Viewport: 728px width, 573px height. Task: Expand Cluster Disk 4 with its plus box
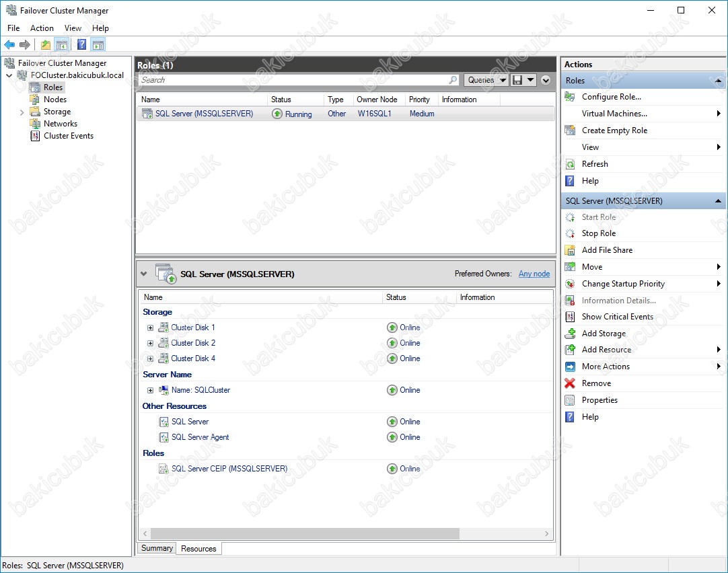coord(150,358)
